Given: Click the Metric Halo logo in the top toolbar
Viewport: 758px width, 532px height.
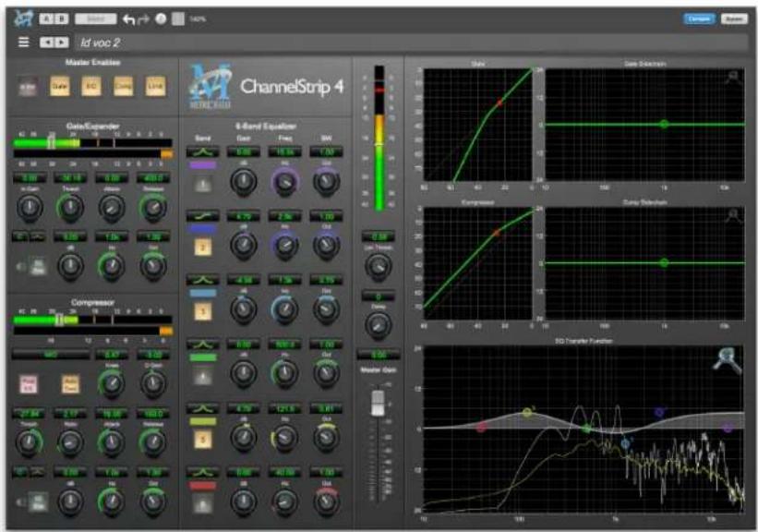Looking at the screenshot, I should point(23,18).
